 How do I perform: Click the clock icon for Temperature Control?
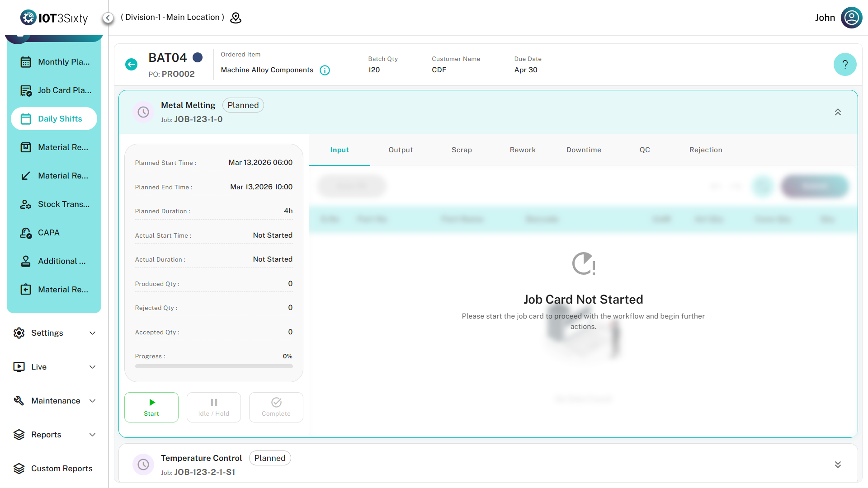coord(143,465)
